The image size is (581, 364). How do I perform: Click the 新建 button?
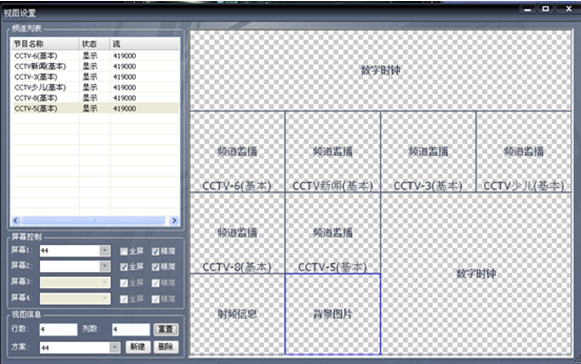click(138, 347)
